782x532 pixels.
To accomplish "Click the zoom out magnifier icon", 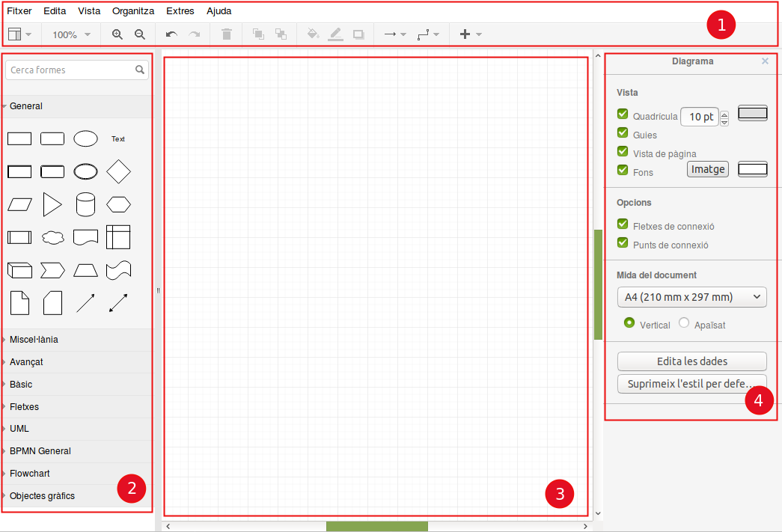I will (x=140, y=34).
